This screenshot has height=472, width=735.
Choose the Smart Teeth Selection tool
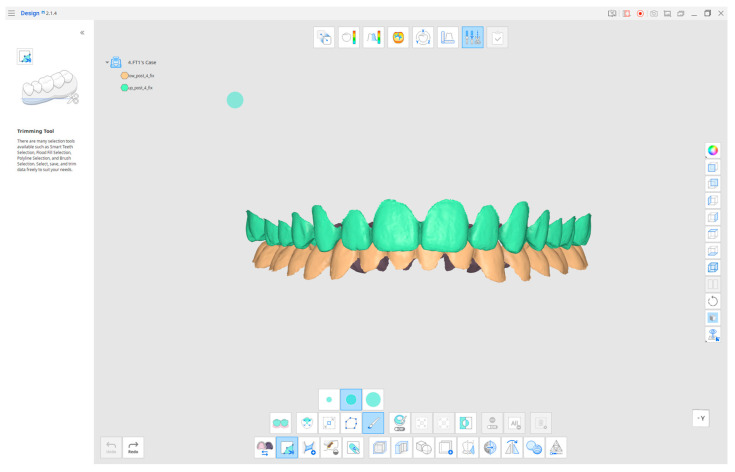[280, 424]
